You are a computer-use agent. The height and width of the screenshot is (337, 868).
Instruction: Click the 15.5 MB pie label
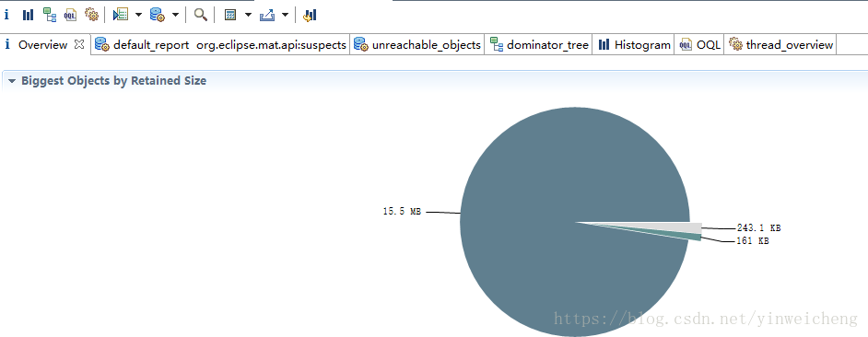pyautogui.click(x=402, y=212)
